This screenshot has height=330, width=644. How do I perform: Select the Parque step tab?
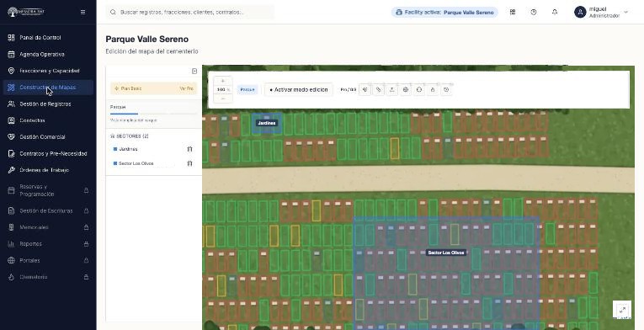118,107
